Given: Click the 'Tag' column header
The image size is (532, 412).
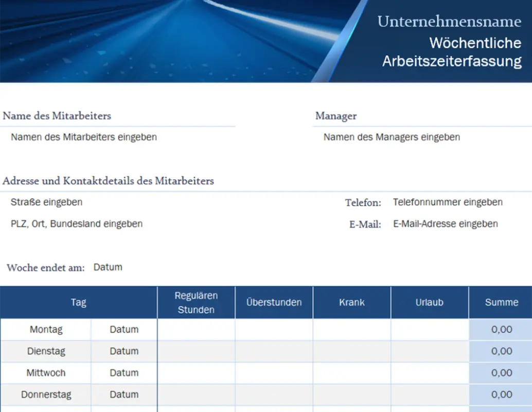Looking at the screenshot, I should coord(79,302).
